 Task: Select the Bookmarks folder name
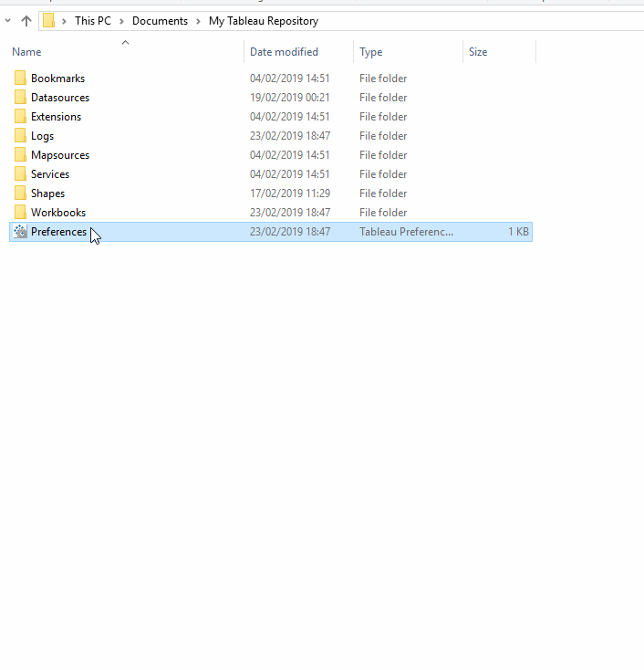(x=57, y=79)
